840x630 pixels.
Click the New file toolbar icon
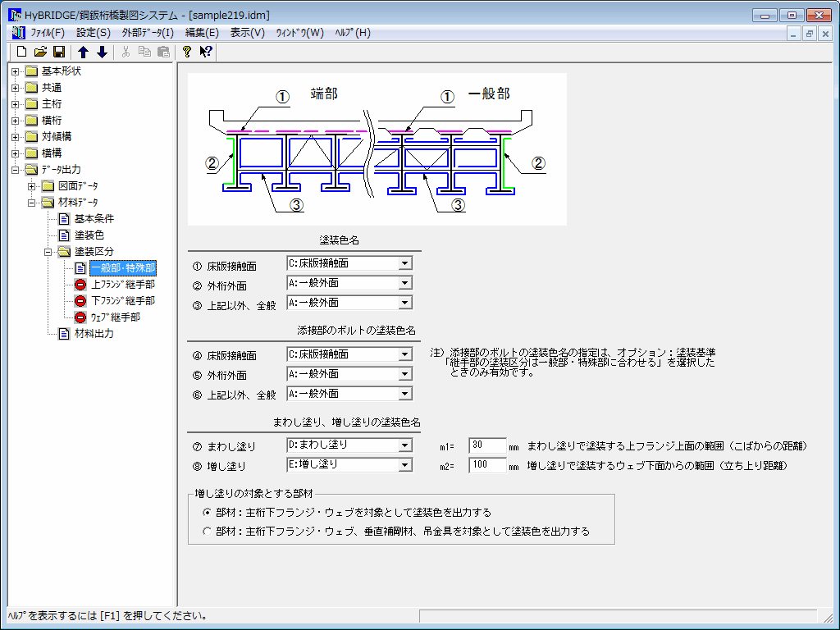[x=22, y=52]
